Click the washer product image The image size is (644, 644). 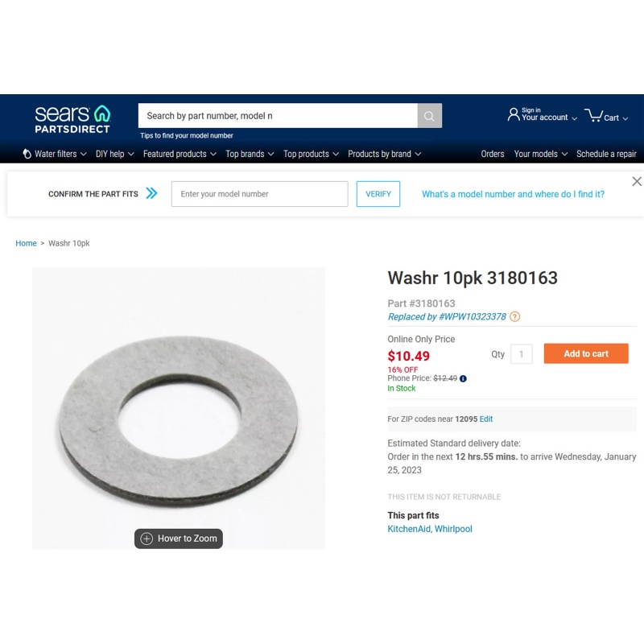(x=179, y=408)
